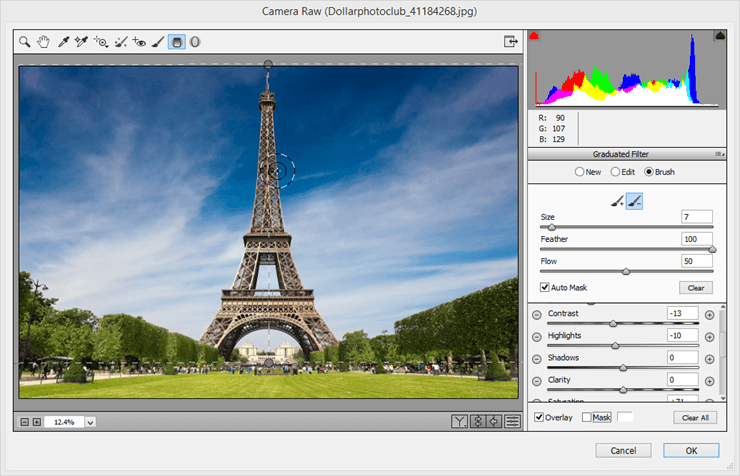Click the adjustments panel vertical scrollbar

tap(723, 352)
